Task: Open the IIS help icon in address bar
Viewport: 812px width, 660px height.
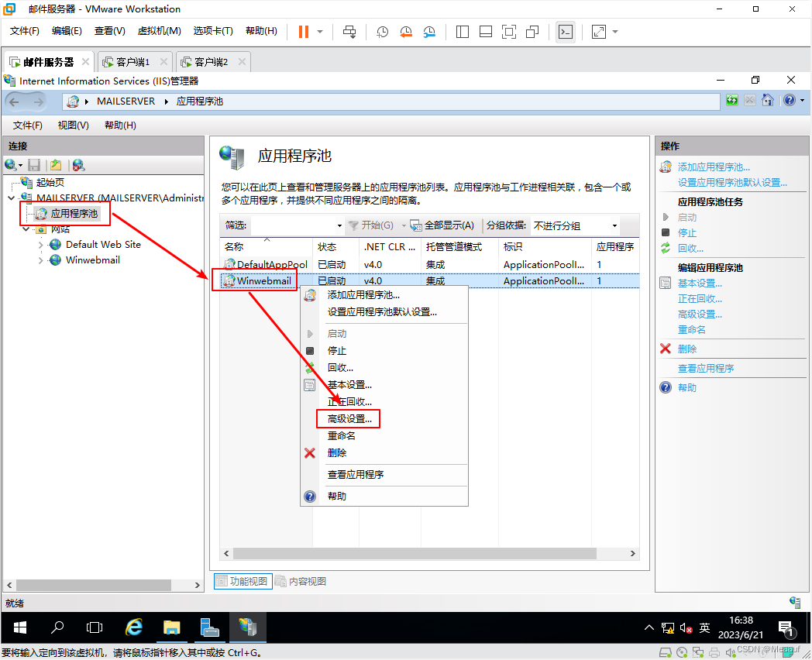Action: tap(790, 101)
